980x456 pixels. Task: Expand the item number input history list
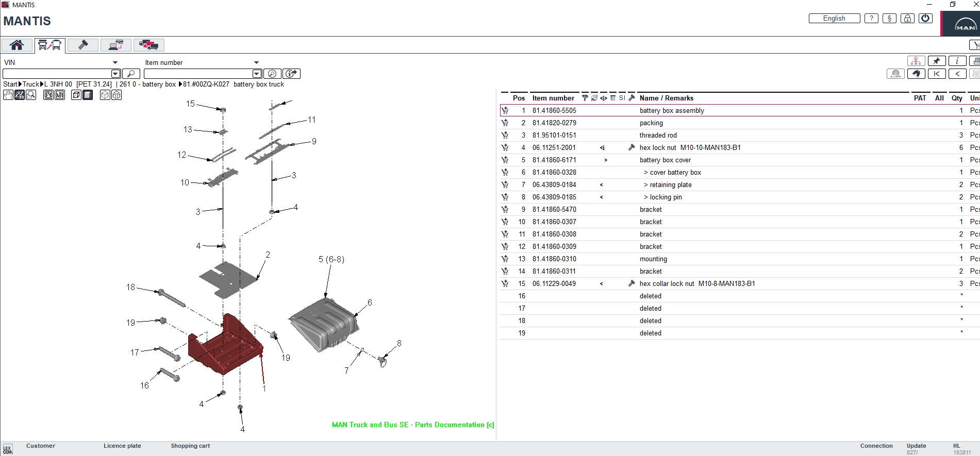pyautogui.click(x=257, y=74)
